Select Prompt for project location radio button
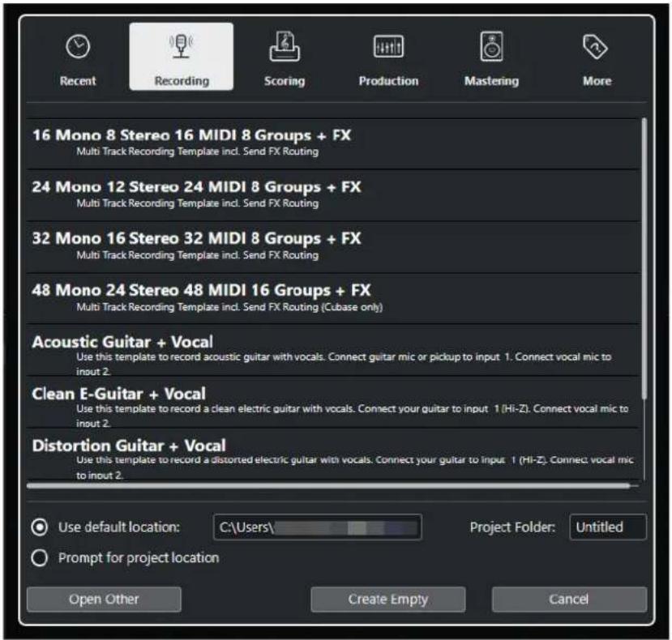This screenshot has height=640, width=672. pyautogui.click(x=40, y=558)
